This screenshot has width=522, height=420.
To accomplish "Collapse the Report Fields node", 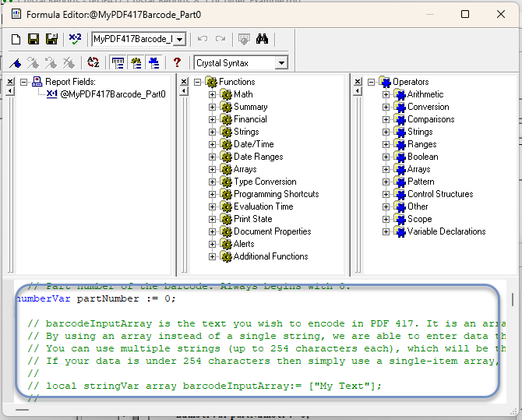I will pyautogui.click(x=23, y=82).
